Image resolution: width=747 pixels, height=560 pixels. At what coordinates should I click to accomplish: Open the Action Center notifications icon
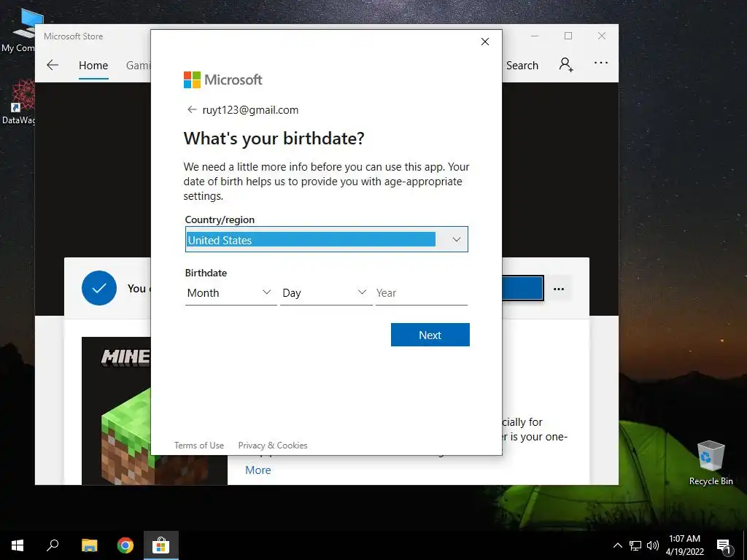pyautogui.click(x=724, y=546)
